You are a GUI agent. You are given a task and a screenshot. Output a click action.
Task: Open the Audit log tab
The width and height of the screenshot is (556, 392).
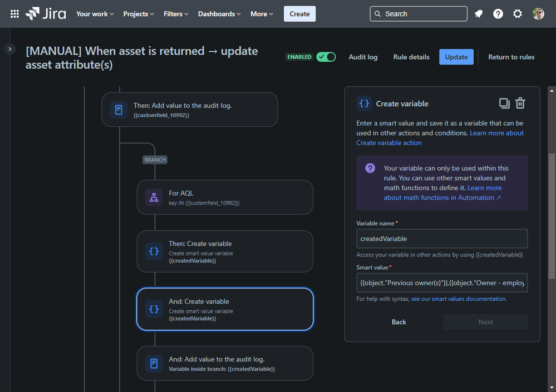[363, 57]
